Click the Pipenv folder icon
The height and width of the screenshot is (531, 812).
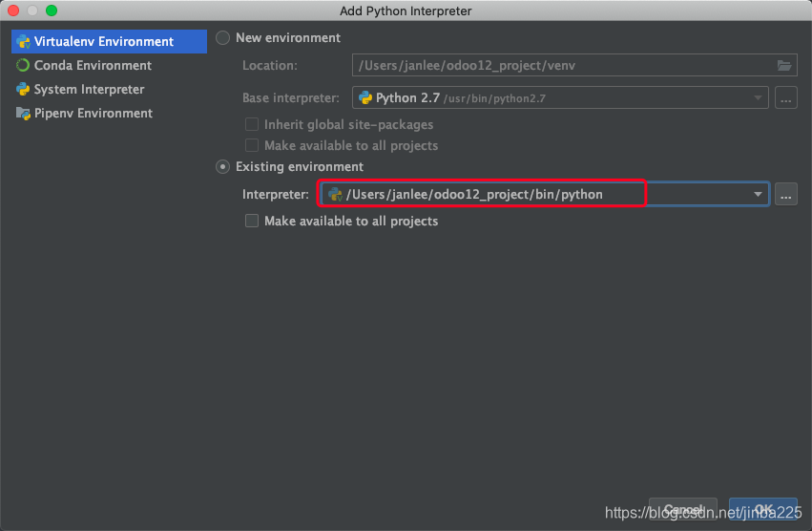click(23, 113)
